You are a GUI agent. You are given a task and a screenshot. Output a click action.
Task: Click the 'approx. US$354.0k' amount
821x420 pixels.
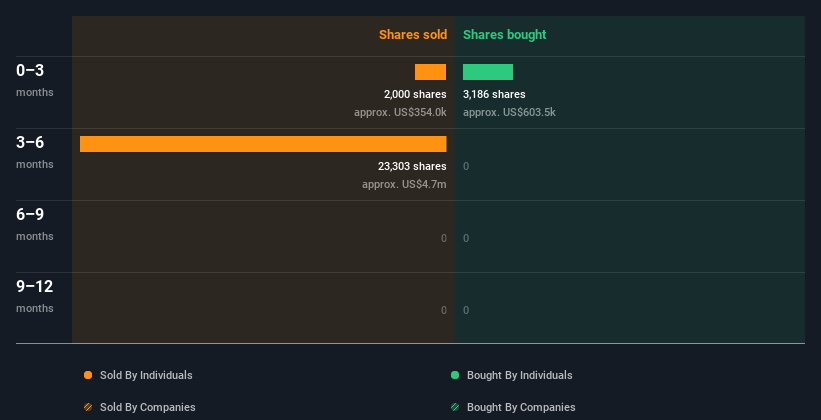tap(401, 113)
